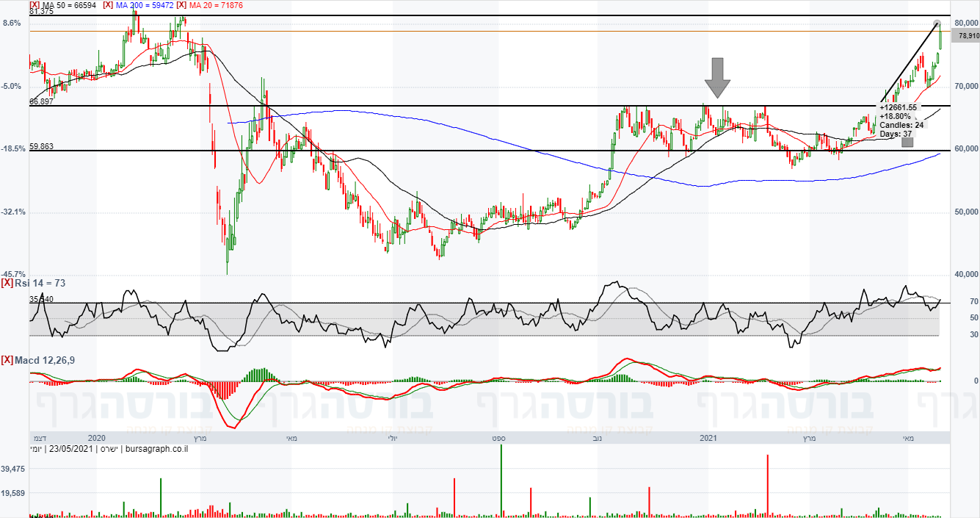
Task: Click the -32.1% label on left axis
Action: 14,212
